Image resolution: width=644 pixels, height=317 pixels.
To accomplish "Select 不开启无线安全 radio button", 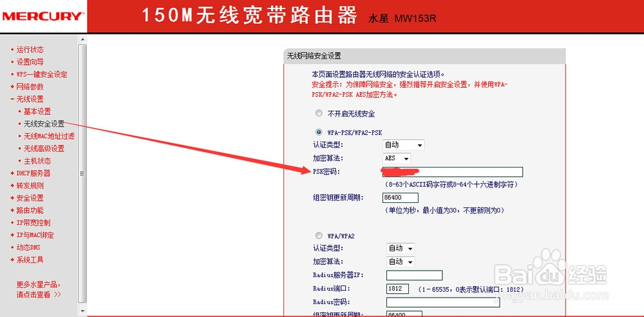I will 319,113.
